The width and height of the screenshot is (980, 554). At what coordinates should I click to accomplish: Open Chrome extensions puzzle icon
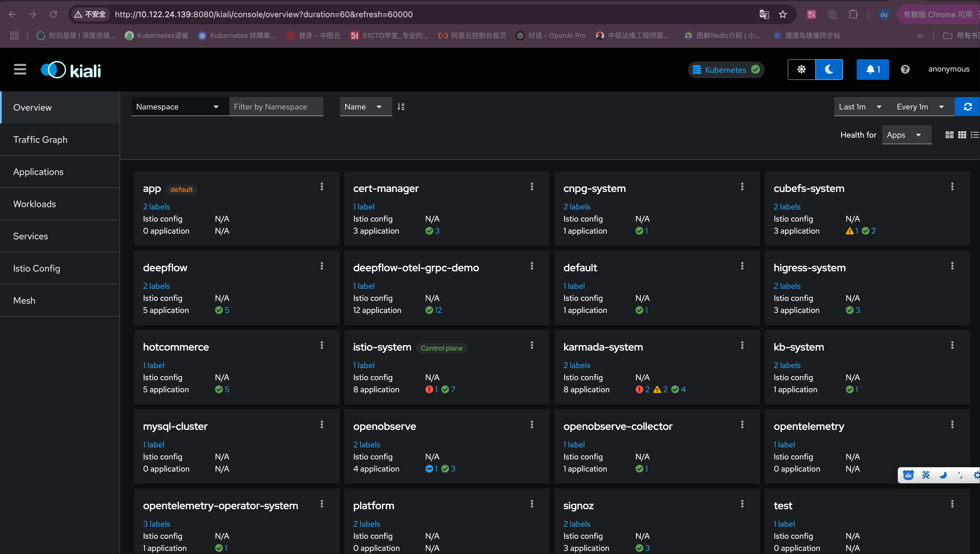853,14
